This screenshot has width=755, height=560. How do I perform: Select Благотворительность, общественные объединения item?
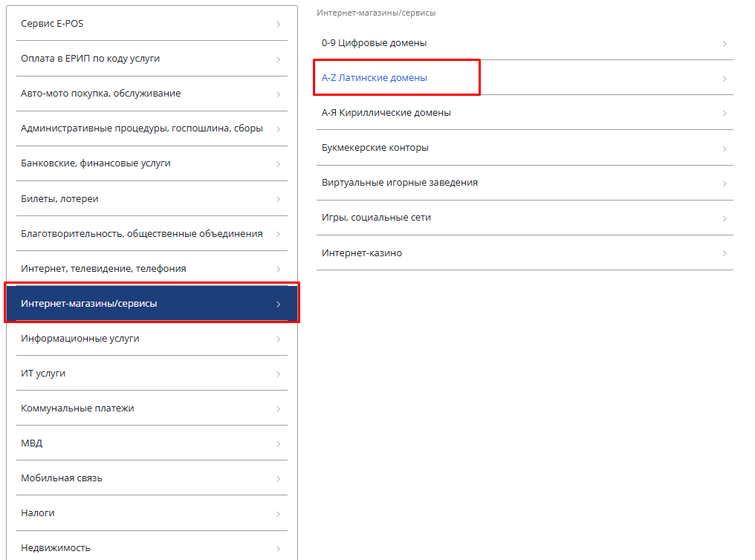tap(152, 233)
